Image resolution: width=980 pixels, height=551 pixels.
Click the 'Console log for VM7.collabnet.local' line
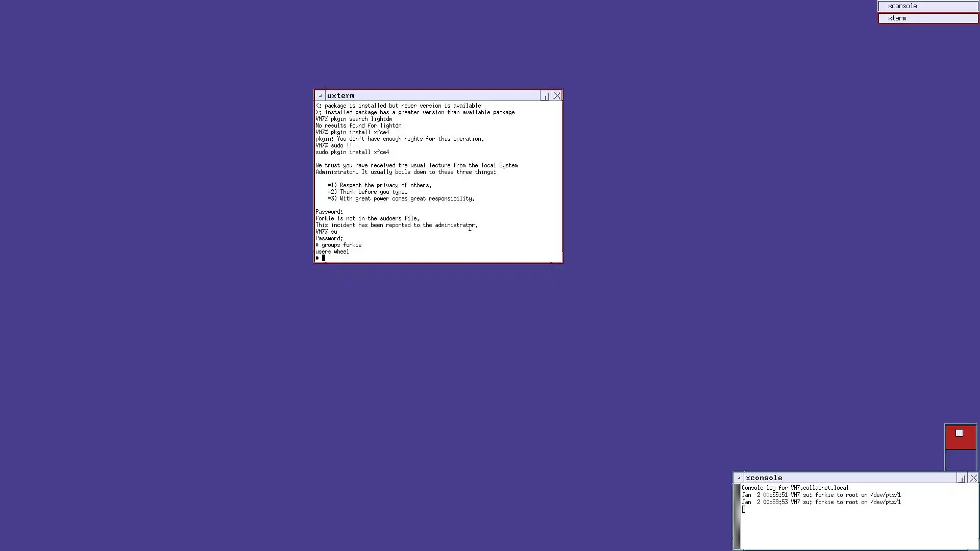pos(795,488)
